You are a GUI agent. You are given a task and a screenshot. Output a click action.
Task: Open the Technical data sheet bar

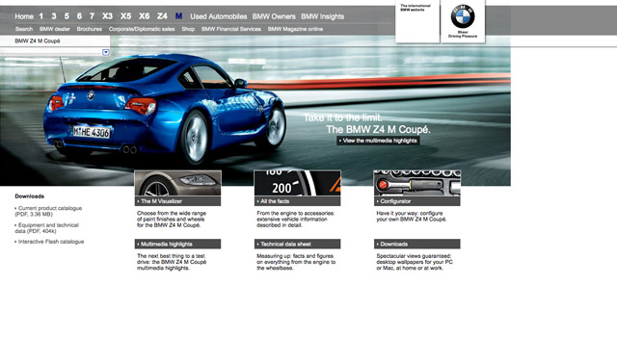(298, 244)
